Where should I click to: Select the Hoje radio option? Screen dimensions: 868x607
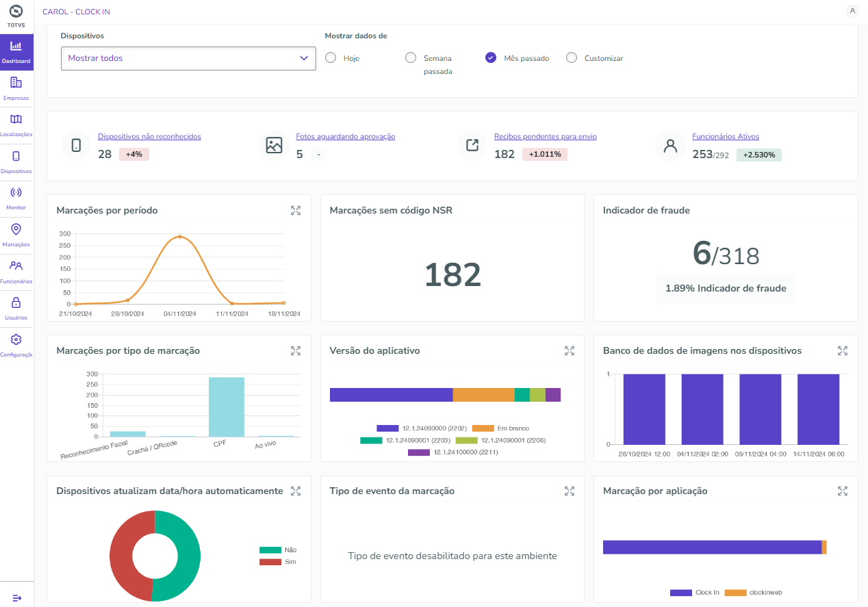point(331,57)
